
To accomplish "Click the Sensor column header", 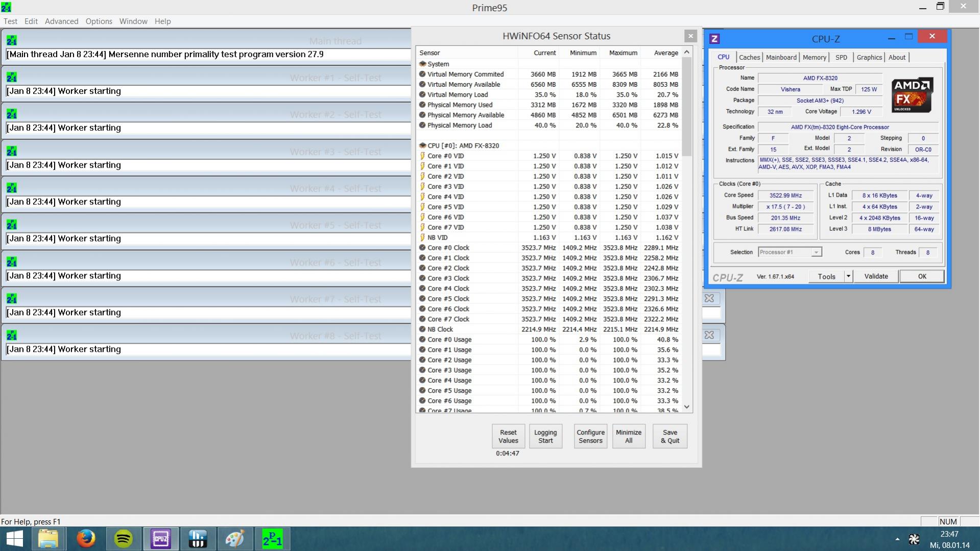I will [x=467, y=53].
